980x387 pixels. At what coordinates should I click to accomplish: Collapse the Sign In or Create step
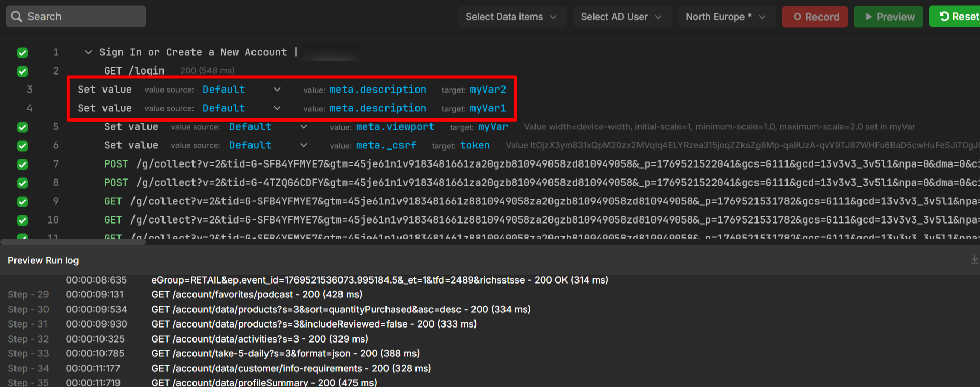tap(88, 52)
